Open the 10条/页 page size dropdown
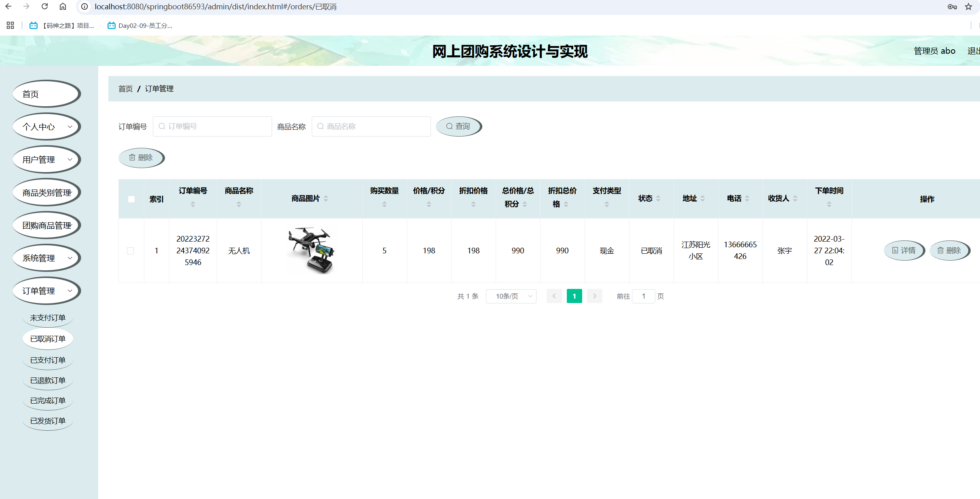980x499 pixels. coord(511,296)
